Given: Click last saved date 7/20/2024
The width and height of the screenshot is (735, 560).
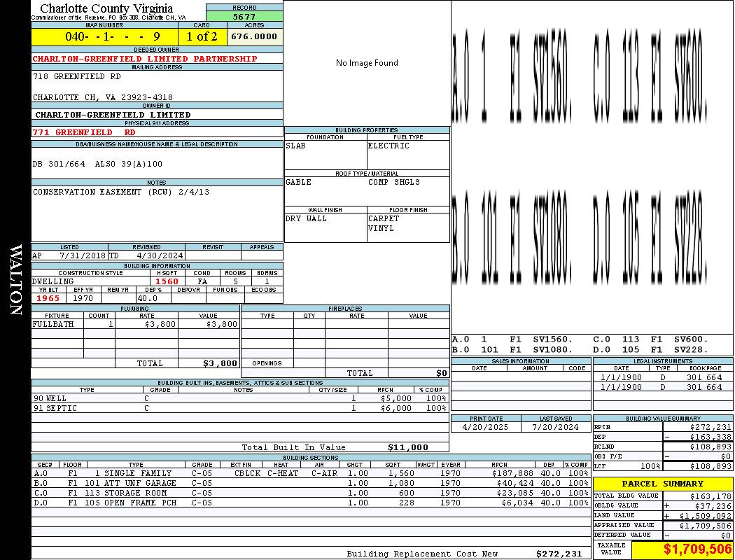Looking at the screenshot, I should [556, 428].
